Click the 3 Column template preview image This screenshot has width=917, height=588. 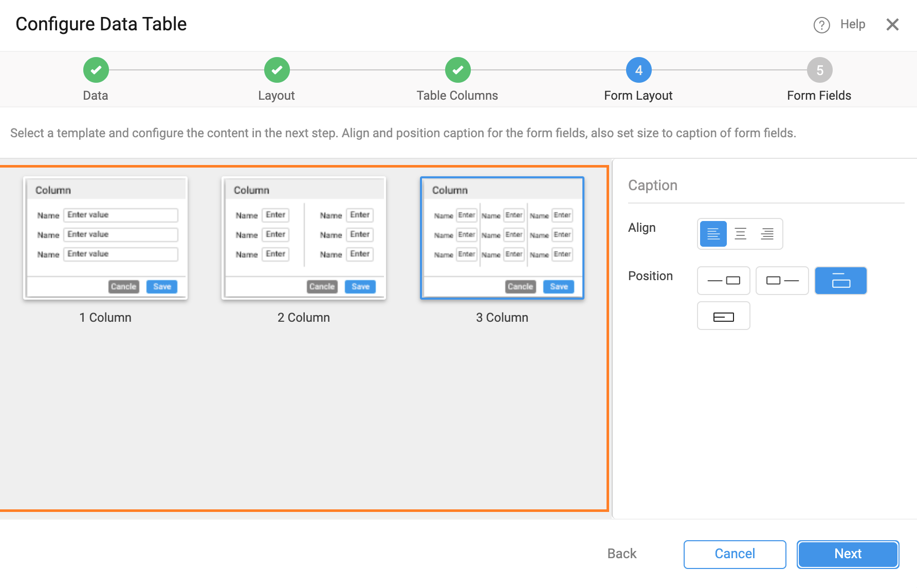(502, 238)
